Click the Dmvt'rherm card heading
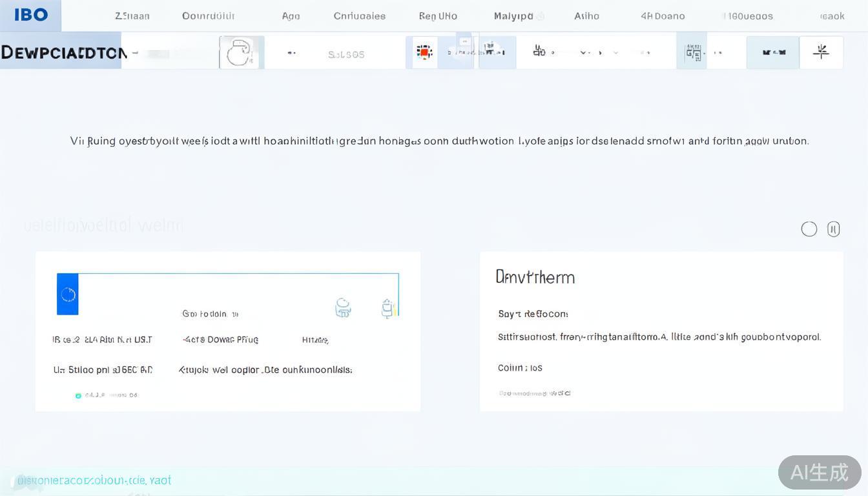This screenshot has width=868, height=496. (535, 277)
